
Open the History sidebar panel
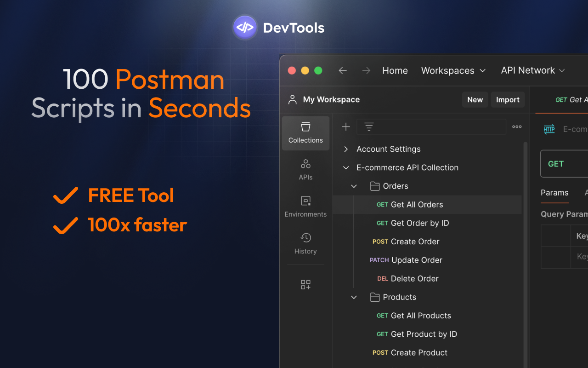(305, 244)
